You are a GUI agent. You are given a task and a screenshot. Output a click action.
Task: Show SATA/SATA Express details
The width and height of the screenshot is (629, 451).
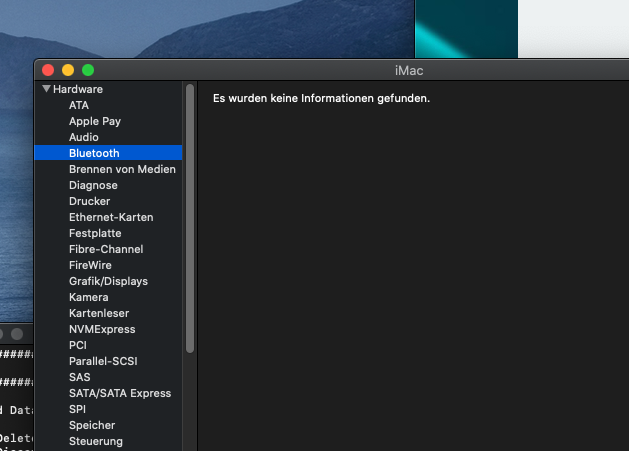point(120,393)
